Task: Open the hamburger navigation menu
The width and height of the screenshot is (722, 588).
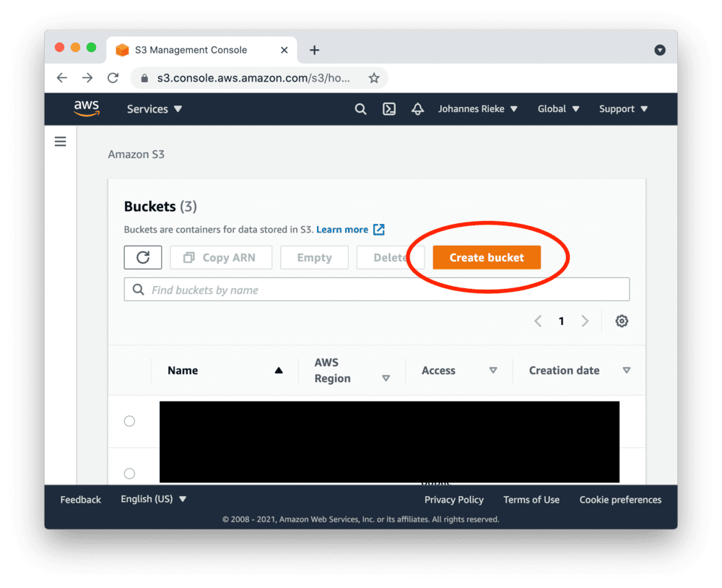Action: pyautogui.click(x=60, y=141)
